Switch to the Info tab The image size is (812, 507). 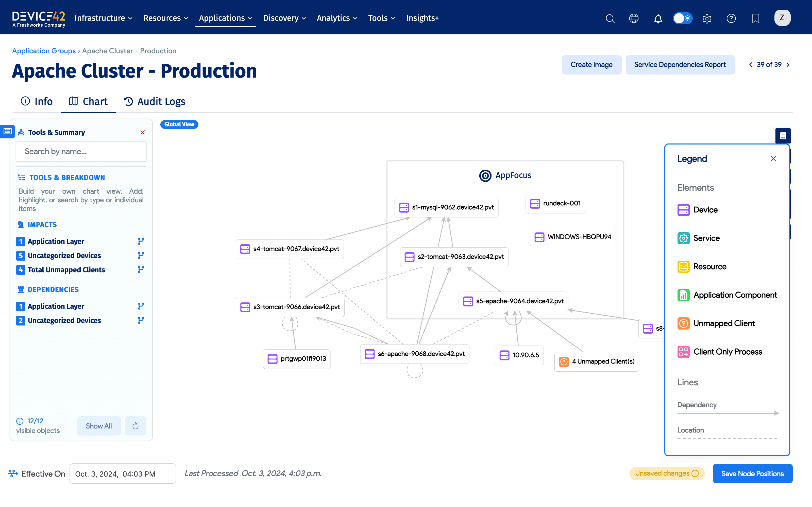point(37,101)
